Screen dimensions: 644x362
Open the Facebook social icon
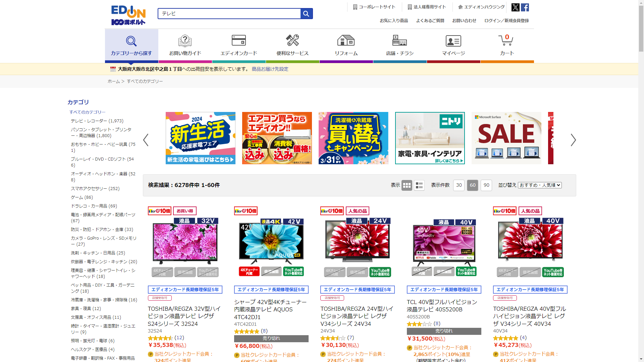pos(525,7)
